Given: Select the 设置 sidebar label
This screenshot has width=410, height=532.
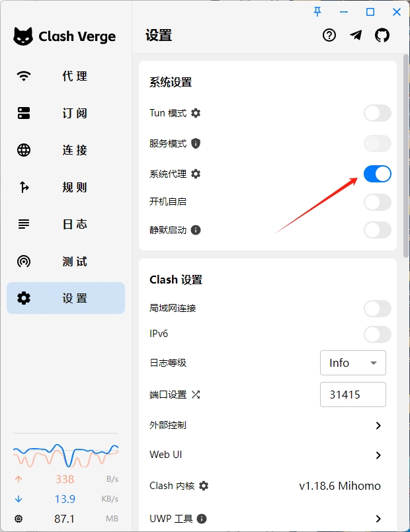Looking at the screenshot, I should 75,298.
